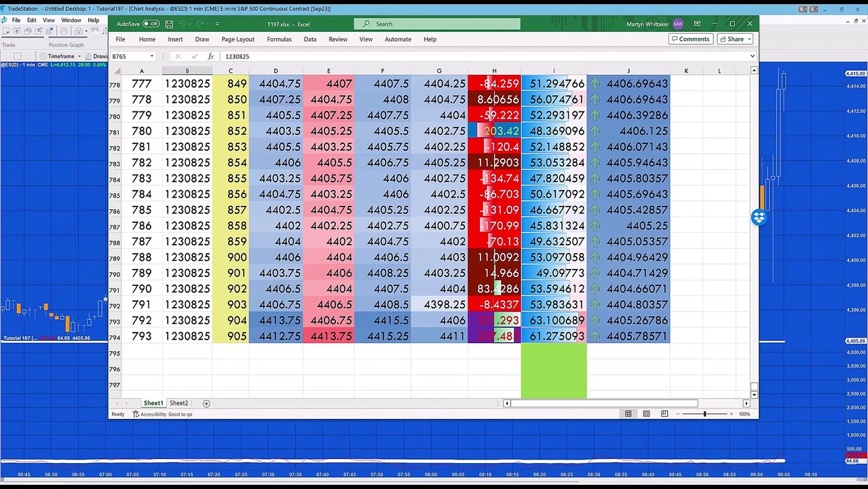Click the zoom slider handle

pyautogui.click(x=704, y=414)
